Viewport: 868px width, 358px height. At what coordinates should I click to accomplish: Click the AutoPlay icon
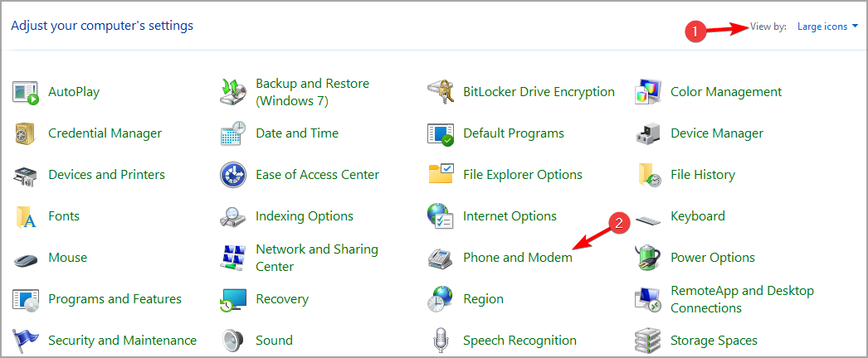pyautogui.click(x=26, y=92)
